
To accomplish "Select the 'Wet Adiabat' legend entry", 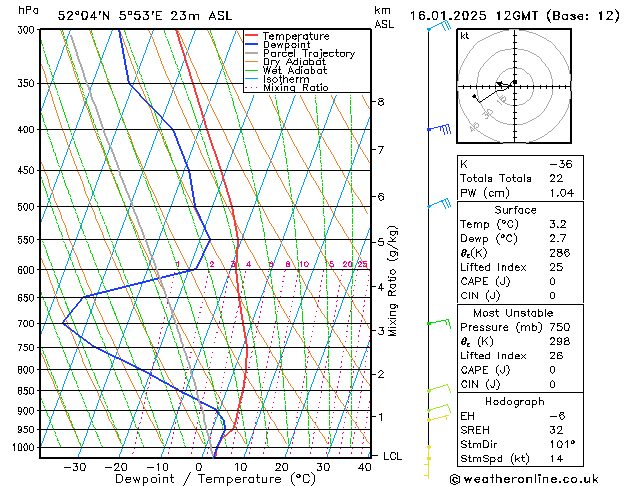I will 295,71.
